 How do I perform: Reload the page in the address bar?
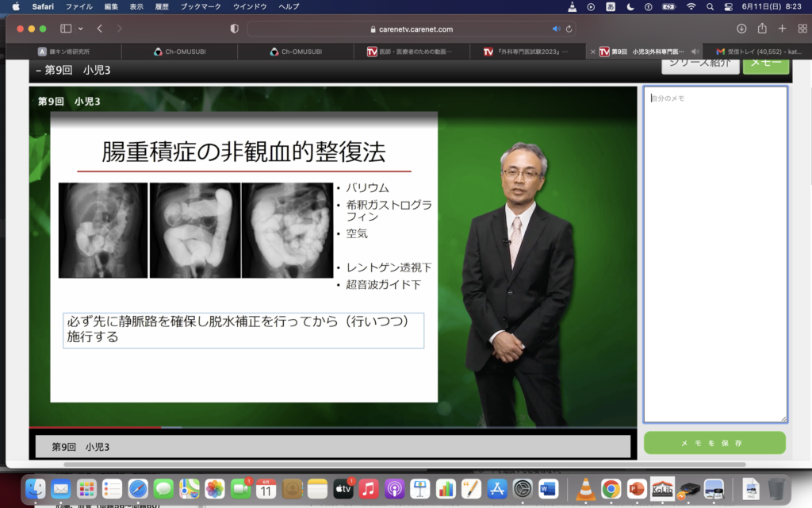pos(569,29)
